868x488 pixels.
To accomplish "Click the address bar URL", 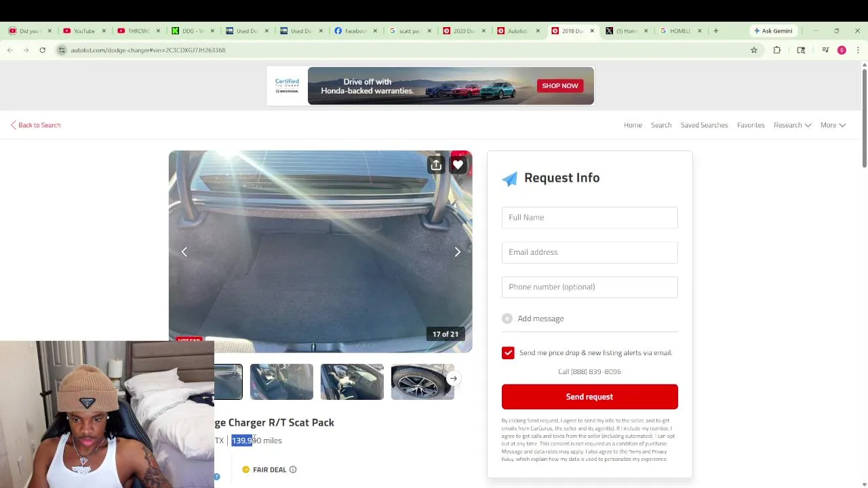I will coord(148,50).
